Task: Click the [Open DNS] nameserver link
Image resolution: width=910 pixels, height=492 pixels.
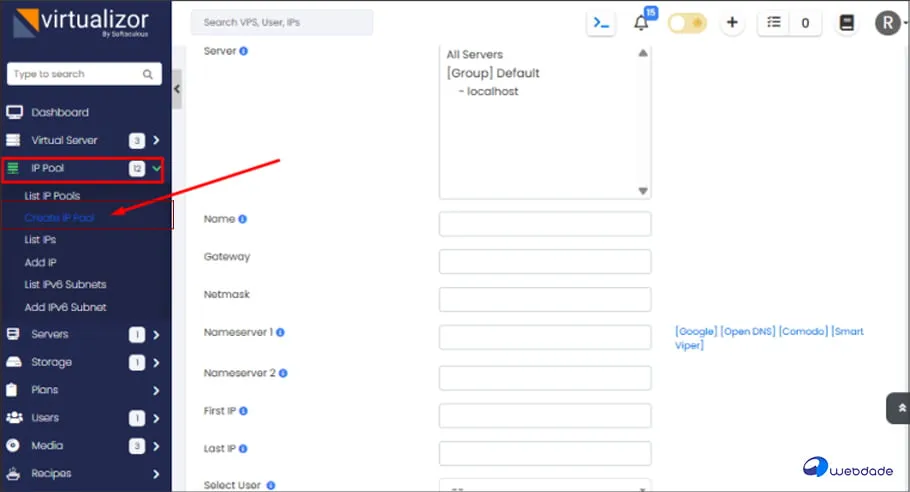Action: pos(747,332)
